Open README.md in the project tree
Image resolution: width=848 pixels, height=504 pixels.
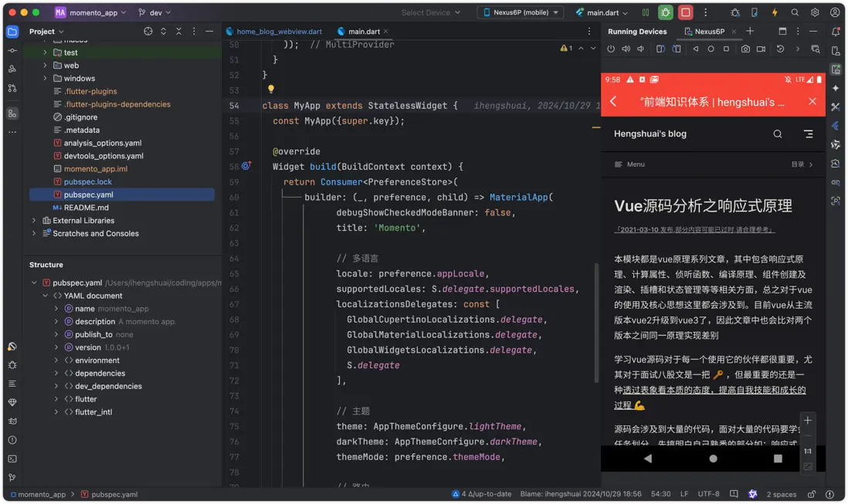click(x=86, y=208)
